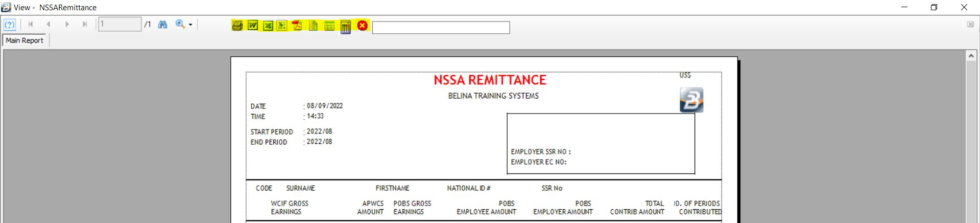Viewport: 980px width, 223px height.
Task: Open zoom level dropdown arrow
Action: (x=190, y=25)
